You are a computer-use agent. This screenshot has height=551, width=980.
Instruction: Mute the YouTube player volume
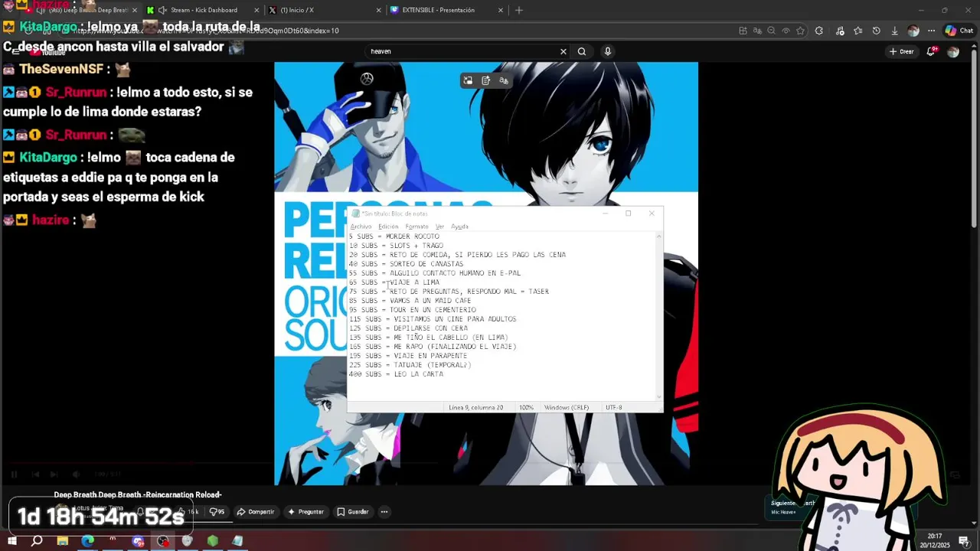[75, 474]
